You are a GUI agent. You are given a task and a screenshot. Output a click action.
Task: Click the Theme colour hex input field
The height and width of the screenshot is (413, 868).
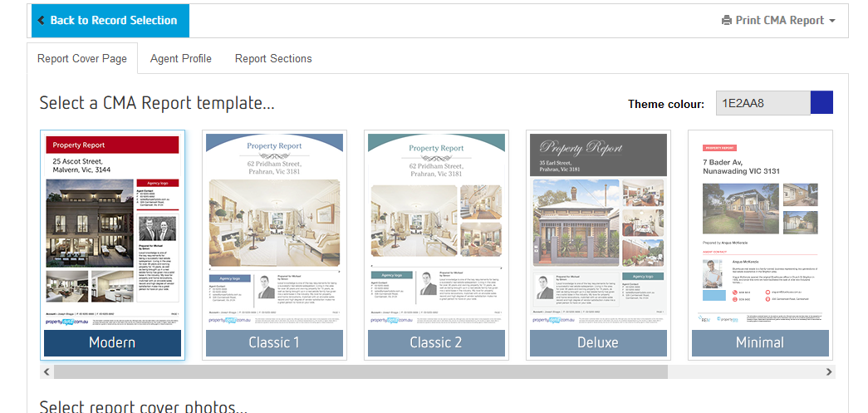coord(763,103)
